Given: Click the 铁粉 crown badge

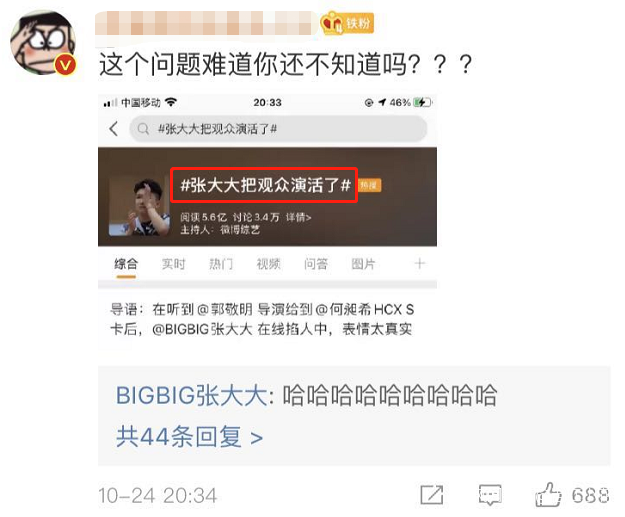Looking at the screenshot, I should point(347,23).
